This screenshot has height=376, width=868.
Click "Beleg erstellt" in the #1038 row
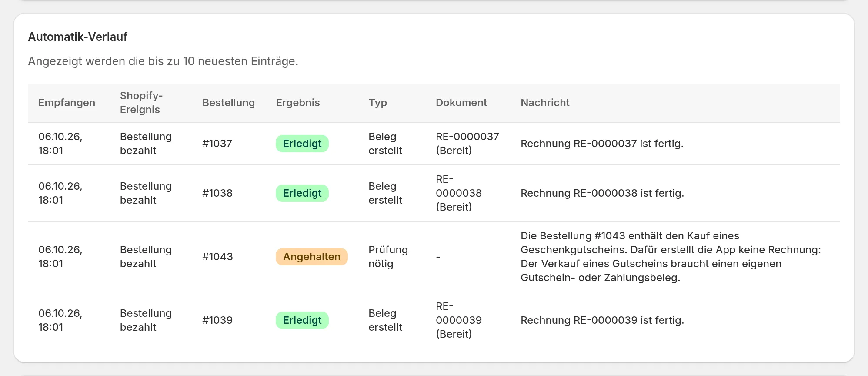pyautogui.click(x=385, y=193)
